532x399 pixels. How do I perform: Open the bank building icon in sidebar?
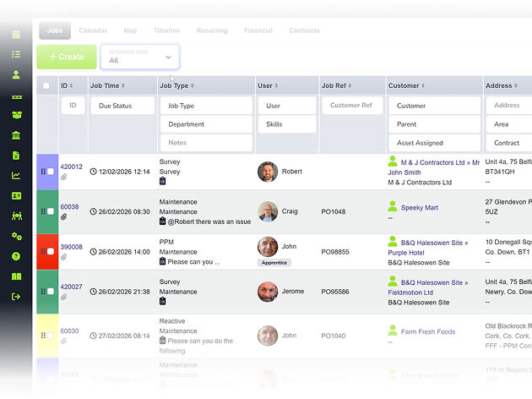tap(16, 135)
